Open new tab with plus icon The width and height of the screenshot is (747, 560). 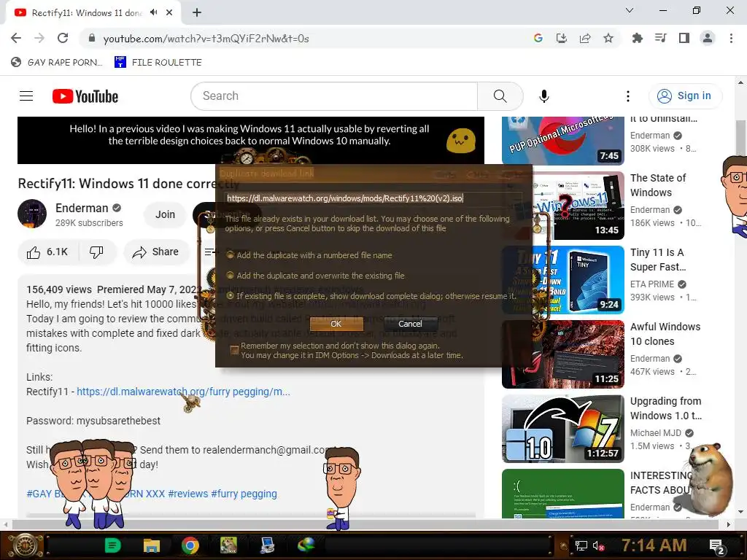[197, 13]
